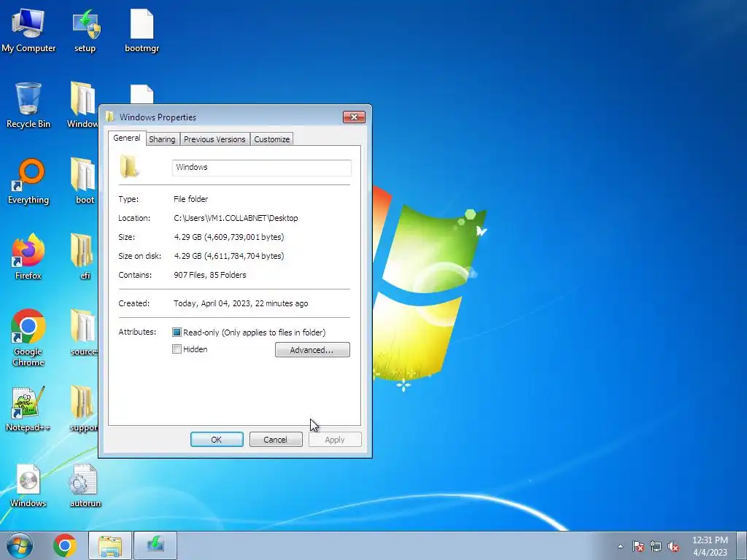Click the size value 4,609,739,001 bytes
Viewport: 747px width, 560px height.
(x=228, y=237)
